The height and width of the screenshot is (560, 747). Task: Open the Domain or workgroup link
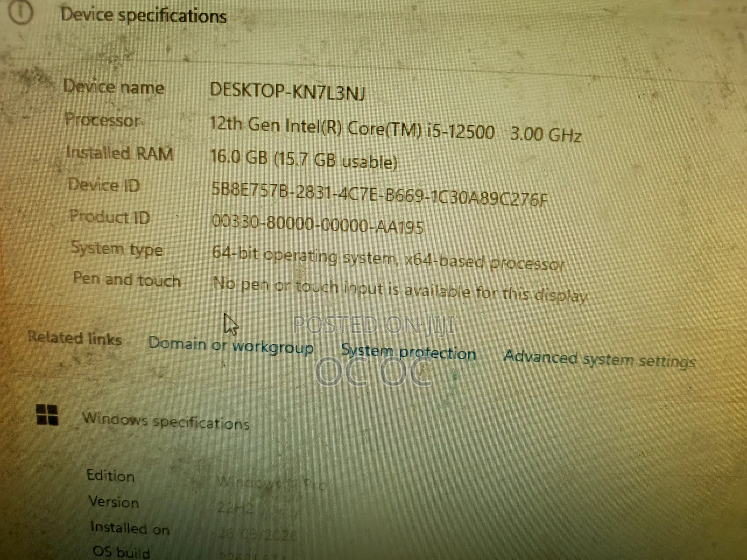tap(231, 346)
